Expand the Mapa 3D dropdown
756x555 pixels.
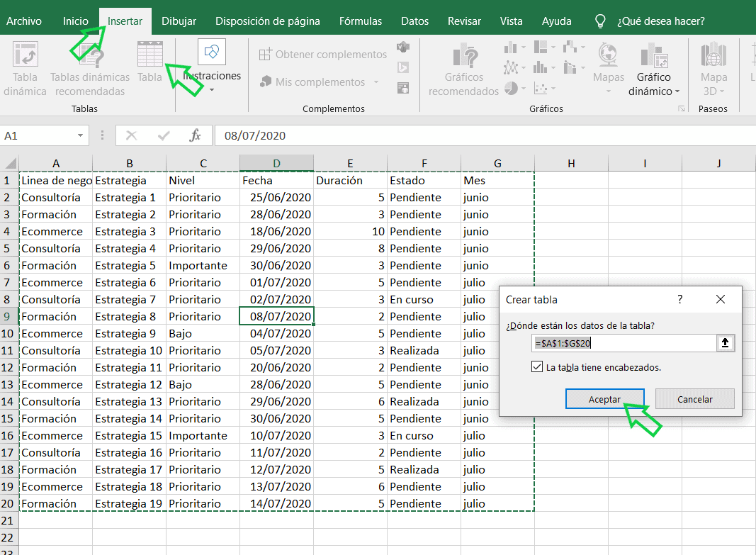(x=722, y=91)
